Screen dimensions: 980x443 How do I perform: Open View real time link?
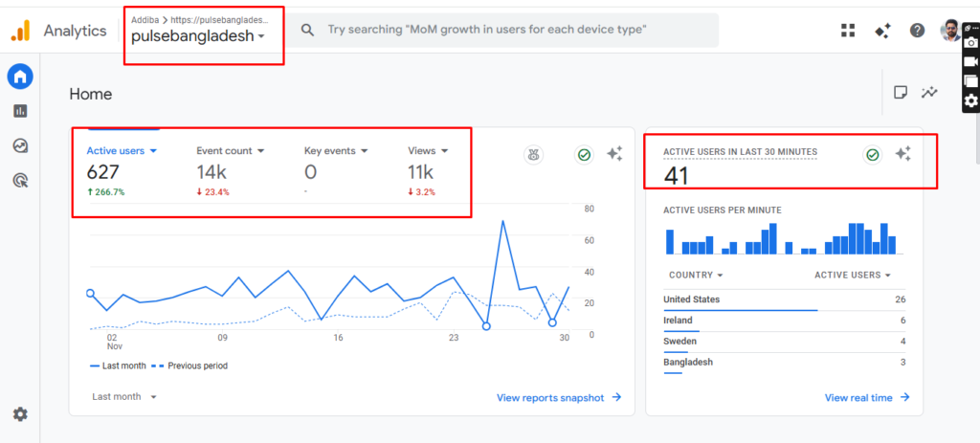pyautogui.click(x=866, y=397)
